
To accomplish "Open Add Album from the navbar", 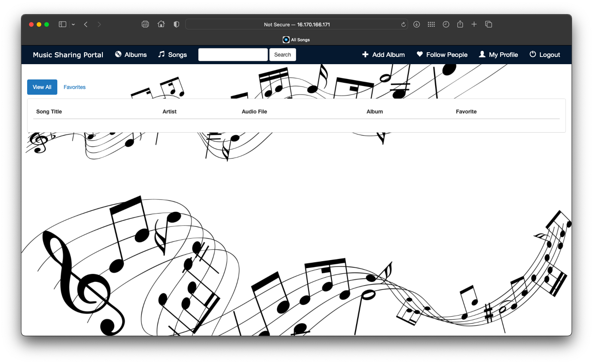I will [384, 55].
